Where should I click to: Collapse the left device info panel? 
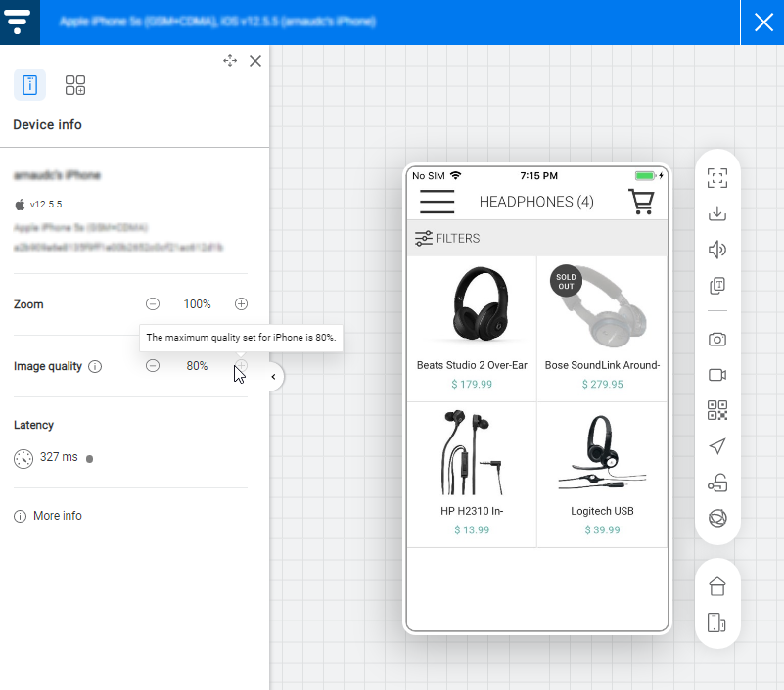coord(273,376)
